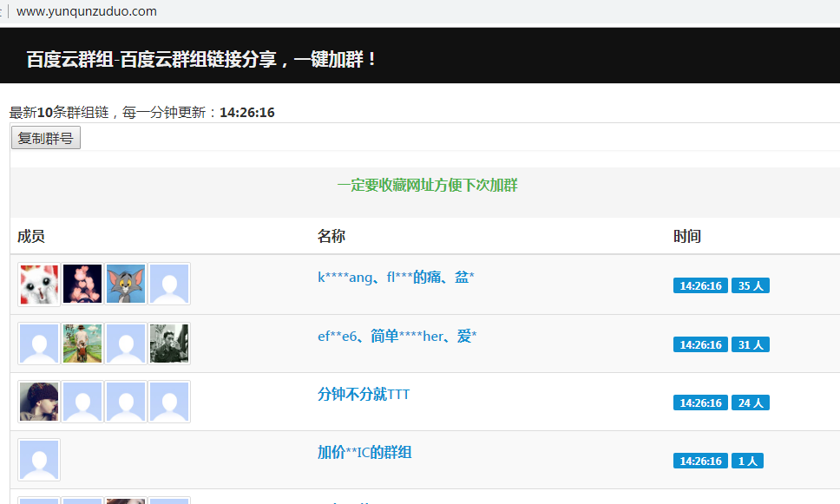Click the Tom cat cartoon avatar
This screenshot has height=504, width=840.
[x=126, y=284]
